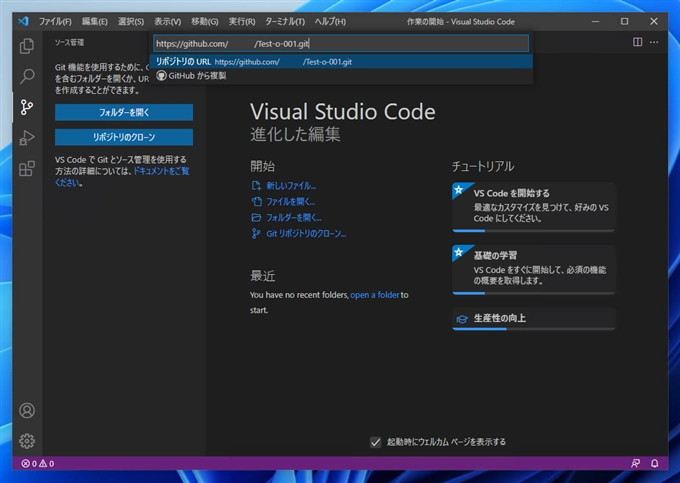Image resolution: width=680 pixels, height=483 pixels.
Task: Open the Search view in activity bar
Action: (27, 76)
